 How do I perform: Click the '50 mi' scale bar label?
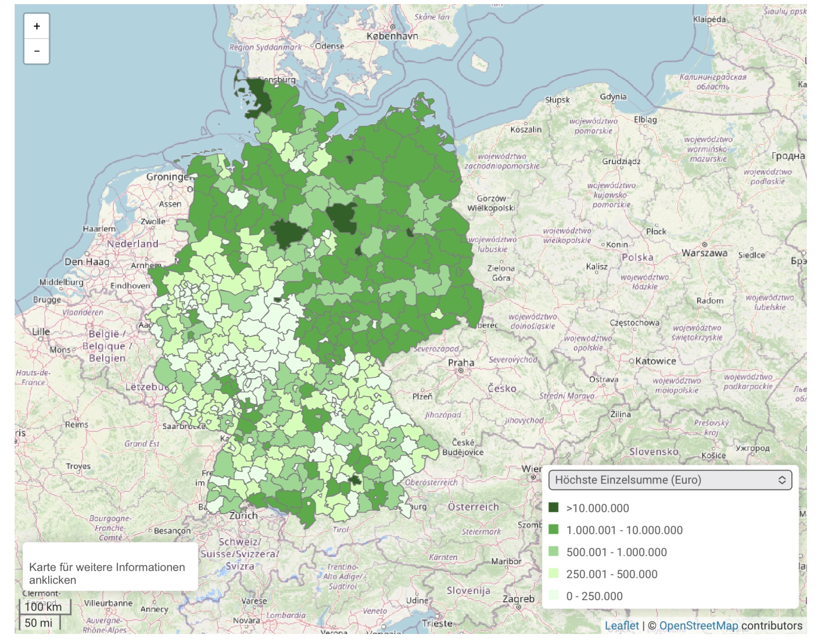[39, 622]
